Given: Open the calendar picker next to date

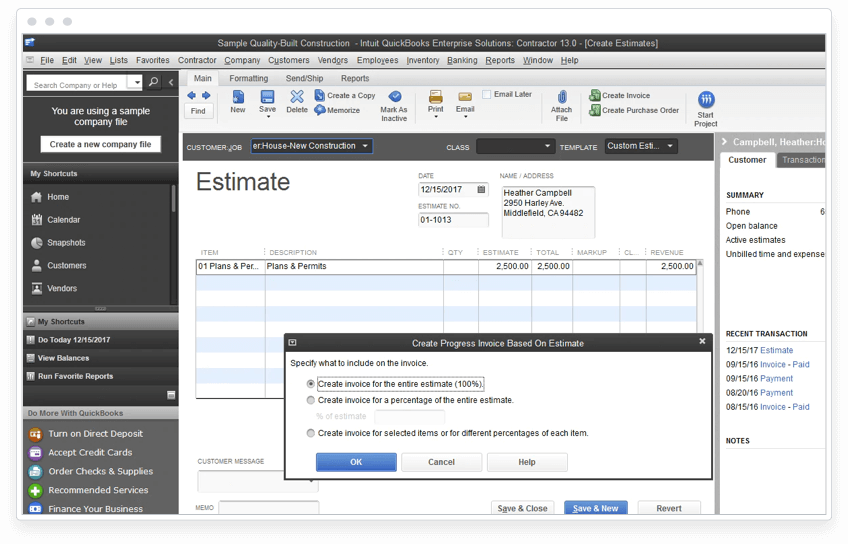Looking at the screenshot, I should pyautogui.click(x=482, y=189).
